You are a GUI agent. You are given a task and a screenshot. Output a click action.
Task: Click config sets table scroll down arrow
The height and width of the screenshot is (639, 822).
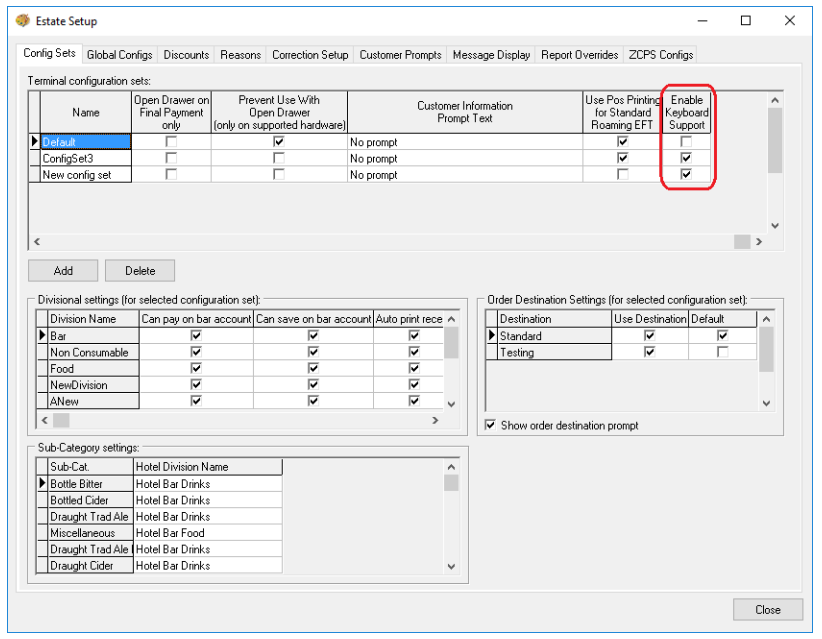coord(775,225)
